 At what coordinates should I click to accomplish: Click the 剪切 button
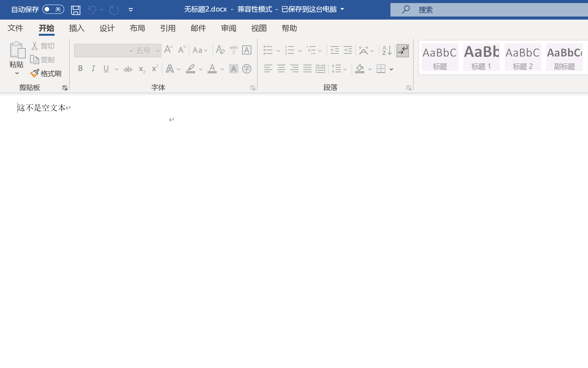pyautogui.click(x=43, y=46)
